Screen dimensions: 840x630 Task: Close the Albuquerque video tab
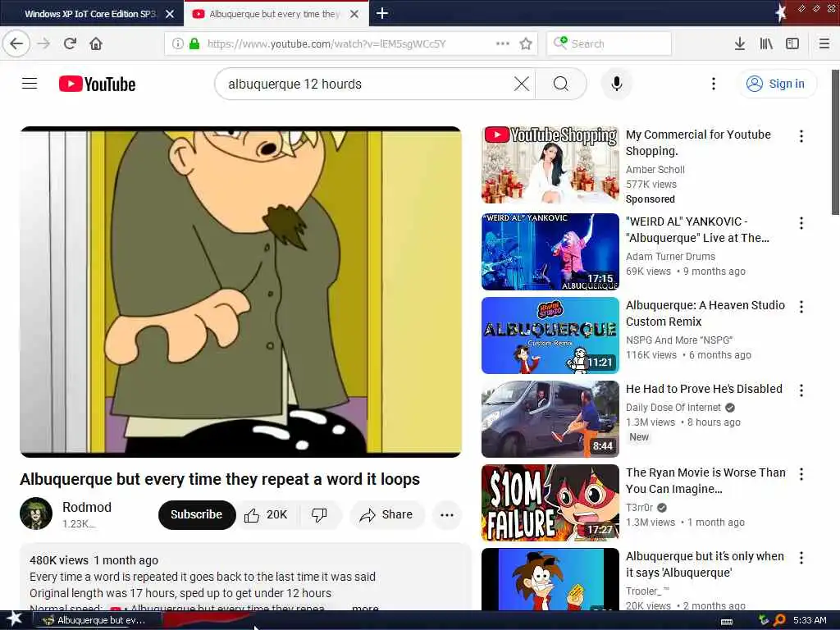(354, 14)
